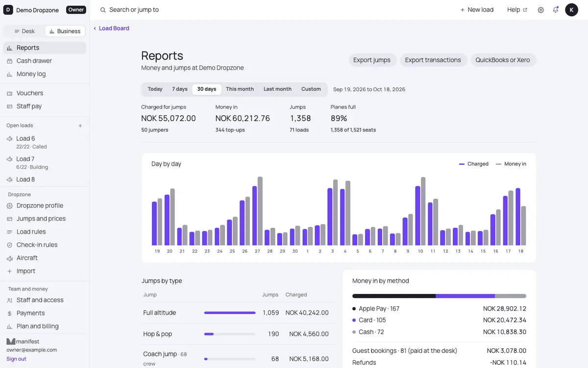This screenshot has width=588, height=368.
Task: Click the Vouchers sidebar icon
Action: pos(9,93)
